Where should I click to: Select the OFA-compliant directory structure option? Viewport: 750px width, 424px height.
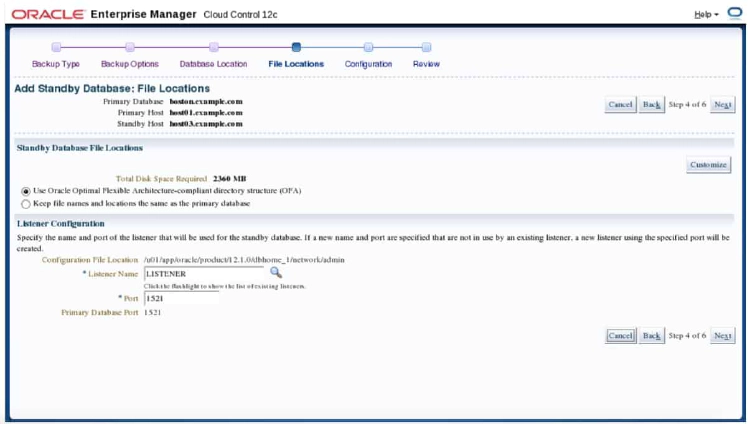tap(26, 191)
